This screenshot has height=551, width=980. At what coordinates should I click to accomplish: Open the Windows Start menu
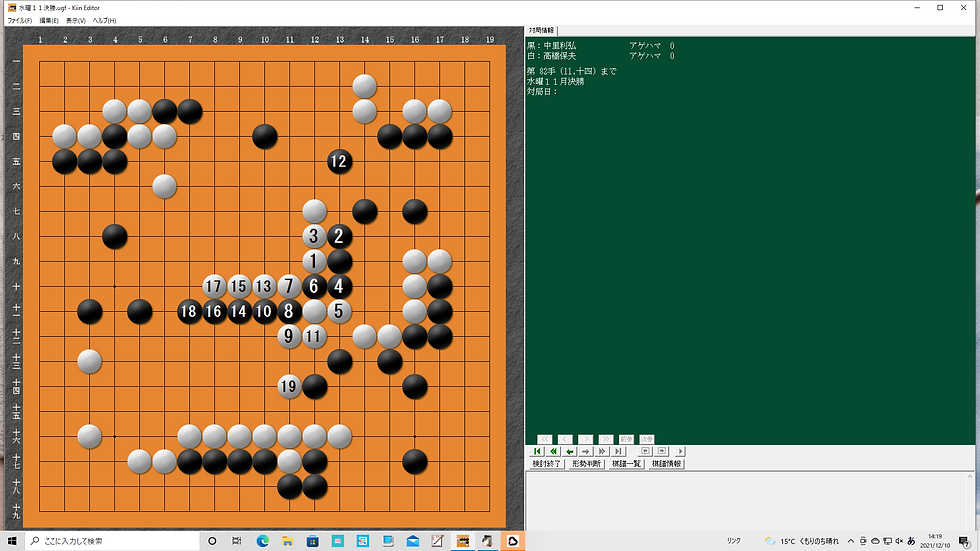tap(12, 541)
